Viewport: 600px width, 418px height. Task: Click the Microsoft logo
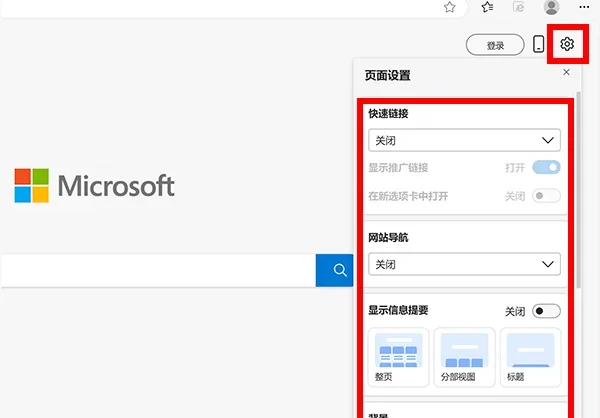tap(95, 186)
